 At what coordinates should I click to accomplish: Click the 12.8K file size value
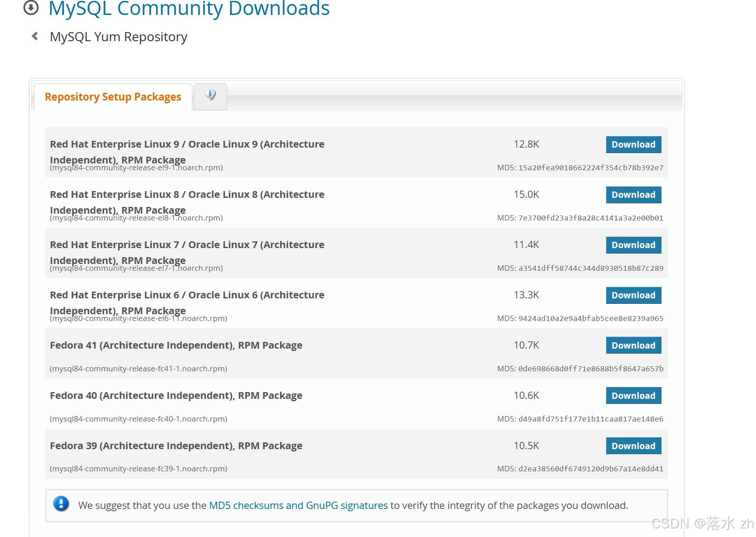526,144
